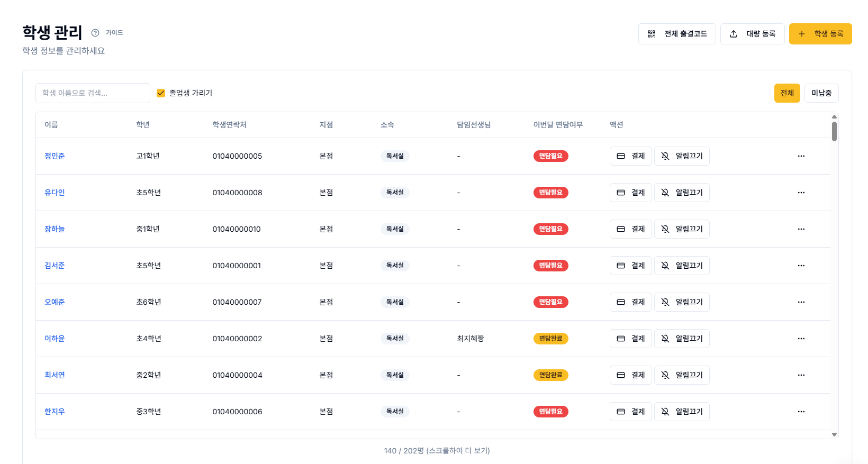Select the 미납중 filter toggle
Image resolution: width=868 pixels, height=464 pixels.
pos(821,93)
